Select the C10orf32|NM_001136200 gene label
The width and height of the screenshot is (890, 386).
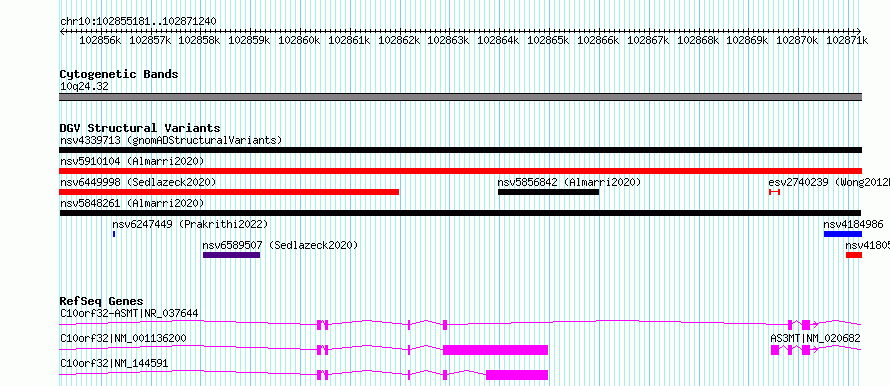[123, 338]
